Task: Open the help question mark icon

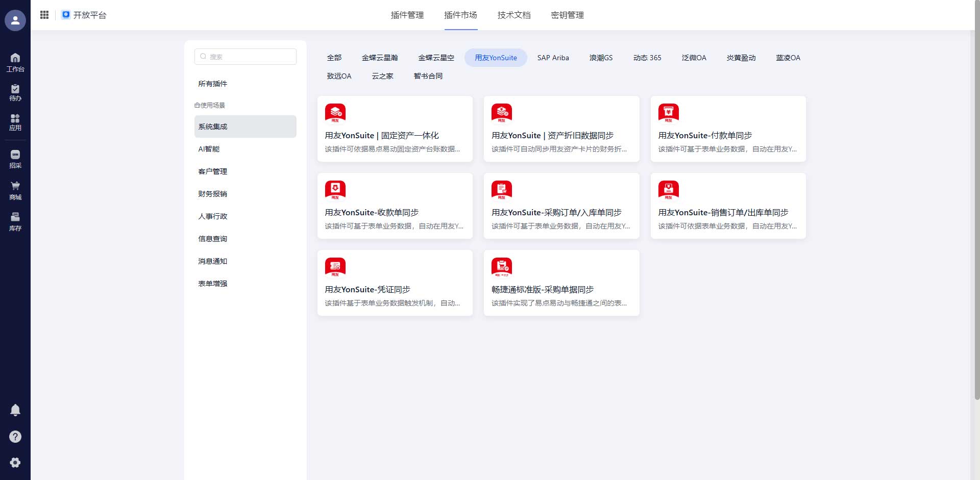Action: 15,437
